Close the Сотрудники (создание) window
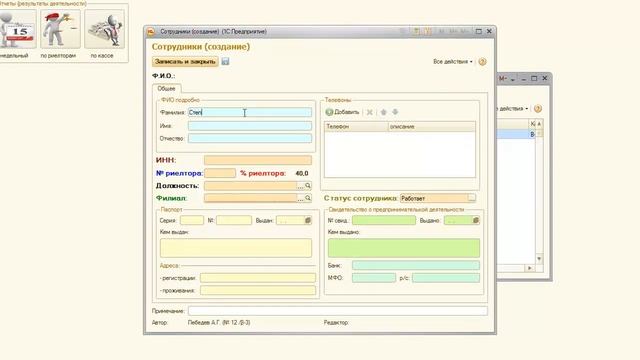Viewport: 640px width, 360px height. pos(489,31)
